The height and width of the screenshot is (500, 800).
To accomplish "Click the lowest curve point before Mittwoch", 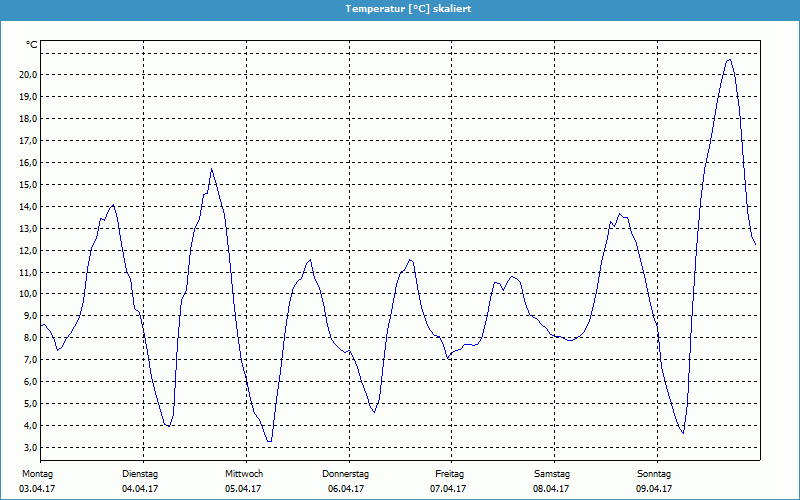I will click(x=168, y=426).
